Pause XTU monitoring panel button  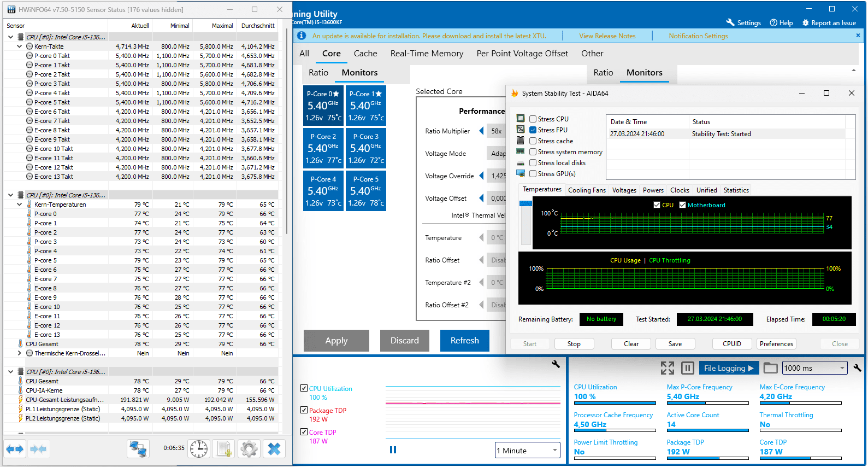[x=688, y=368]
